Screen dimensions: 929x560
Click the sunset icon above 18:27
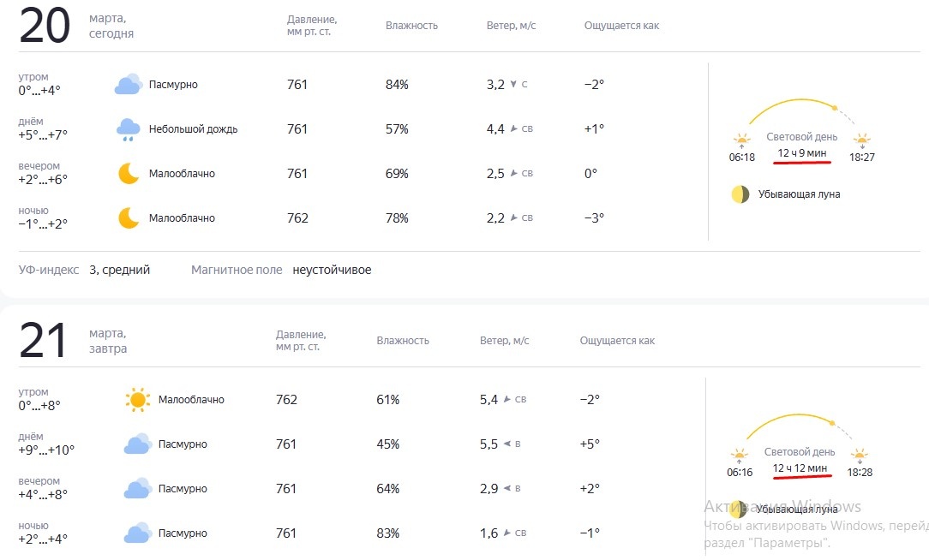point(861,139)
